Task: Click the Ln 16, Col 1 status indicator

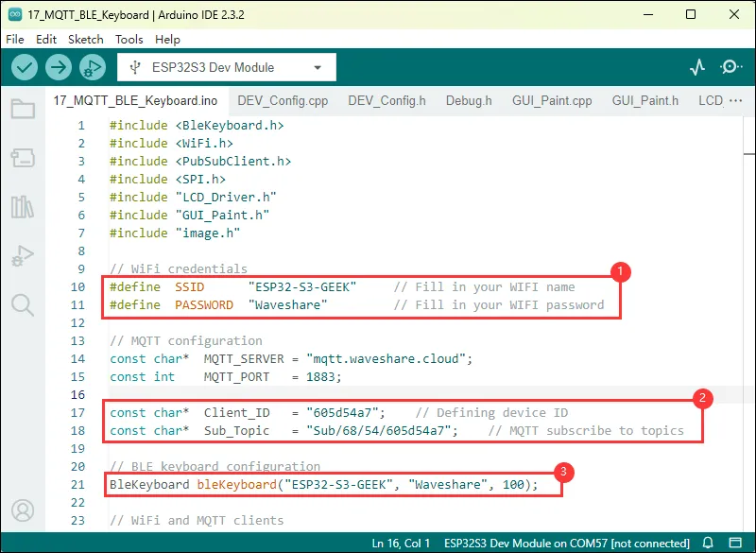Action: 402,544
